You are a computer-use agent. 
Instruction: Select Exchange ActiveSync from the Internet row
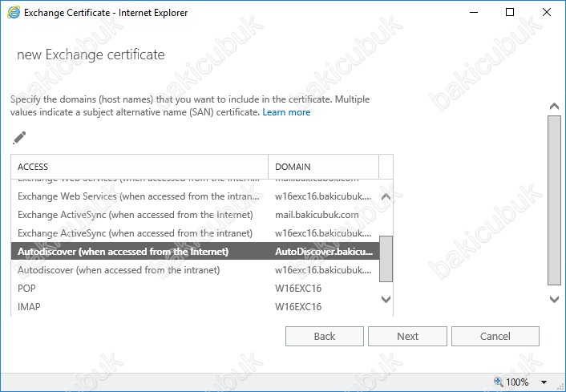coord(195,215)
